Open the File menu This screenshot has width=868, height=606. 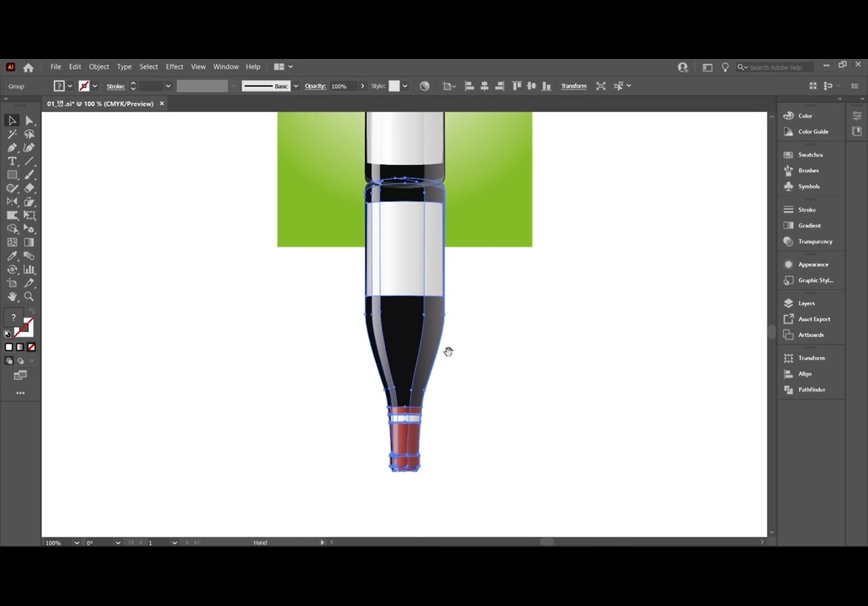(56, 66)
